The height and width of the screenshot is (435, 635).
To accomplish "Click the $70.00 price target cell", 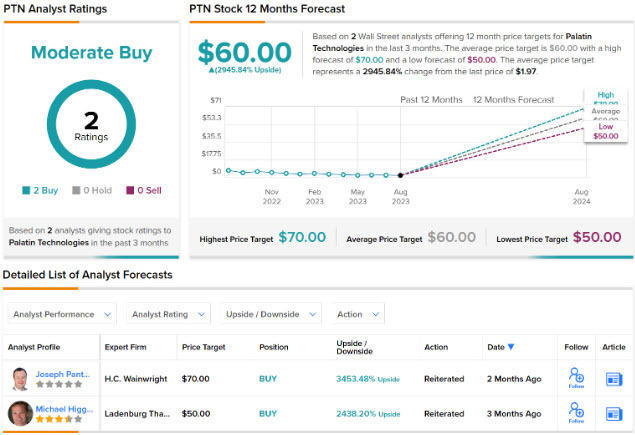I will (196, 379).
